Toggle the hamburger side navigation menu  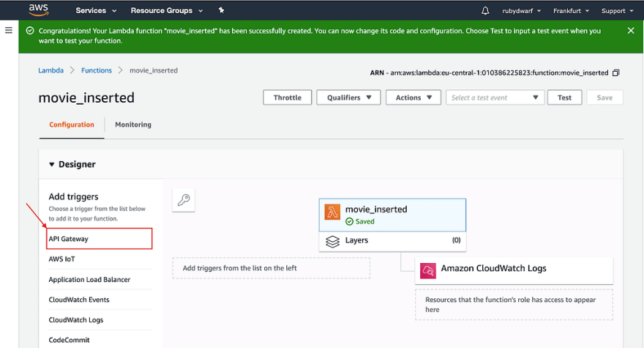(9, 31)
